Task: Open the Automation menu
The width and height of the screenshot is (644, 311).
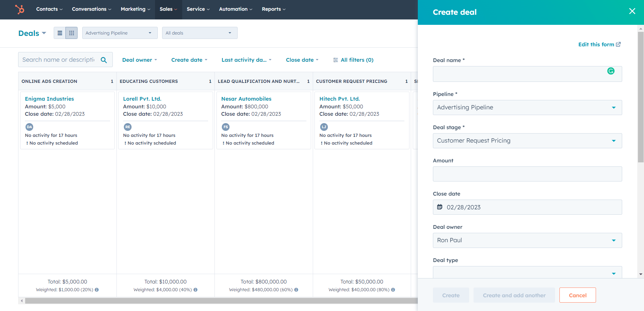Action: pos(236,9)
